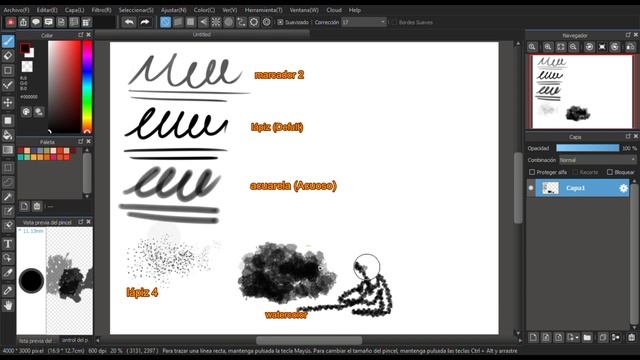Select the Brush tool

(x=8, y=41)
